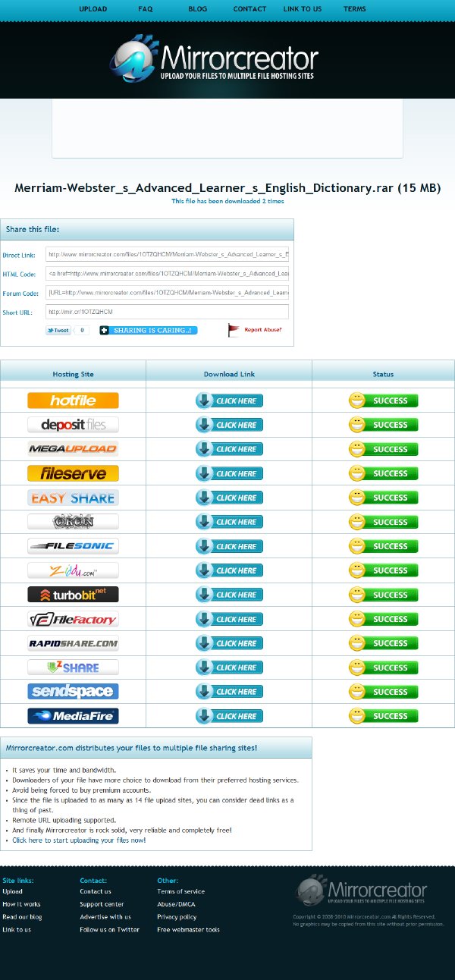Image resolution: width=455 pixels, height=980 pixels.
Task: Download from Filesonic via CLICK HERE
Action: tap(229, 546)
